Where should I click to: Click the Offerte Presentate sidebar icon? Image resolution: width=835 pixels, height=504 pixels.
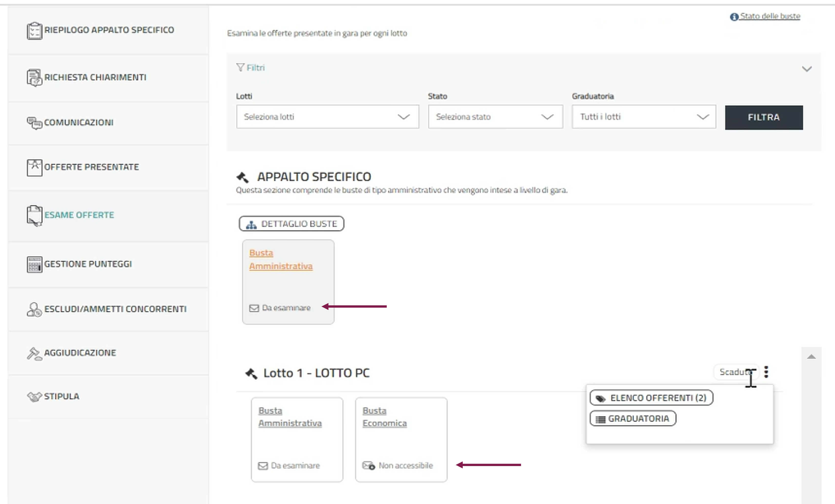pyautogui.click(x=34, y=167)
